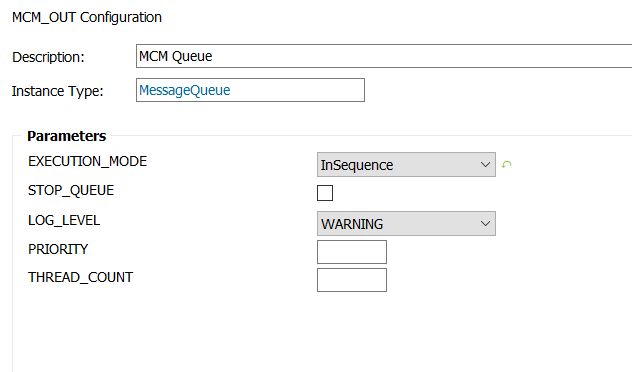Expand the chevron arrow on the LOG_LEVEL dropdown
The width and height of the screenshot is (632, 372).
pyautogui.click(x=485, y=223)
